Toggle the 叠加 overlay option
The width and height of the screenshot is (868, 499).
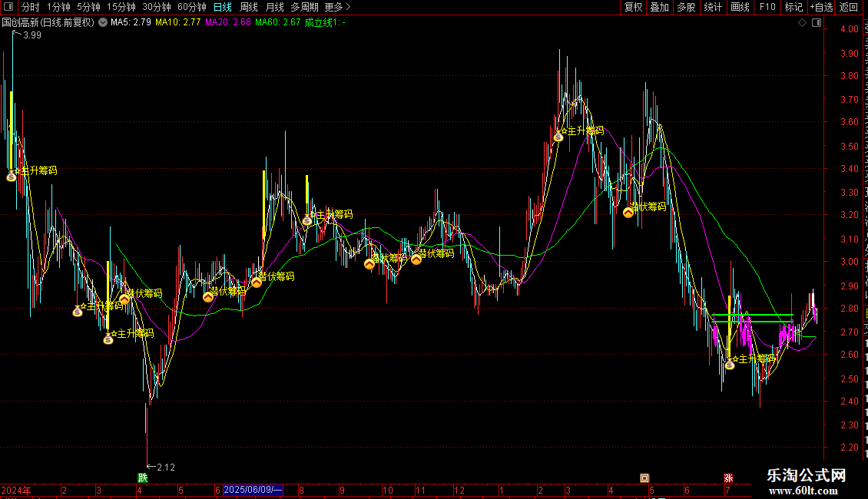(x=659, y=7)
